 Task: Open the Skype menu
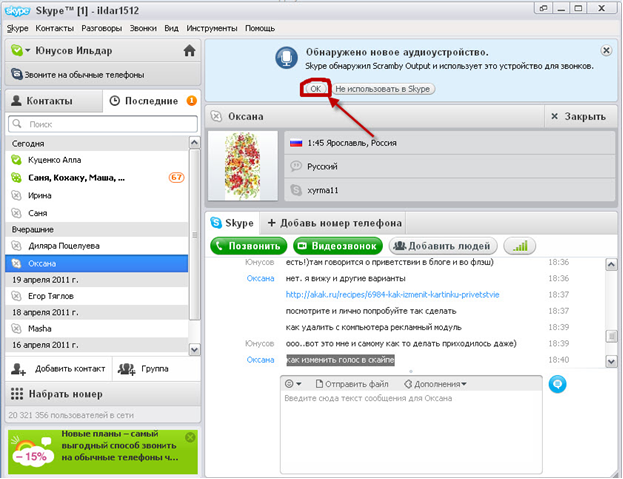(17, 28)
